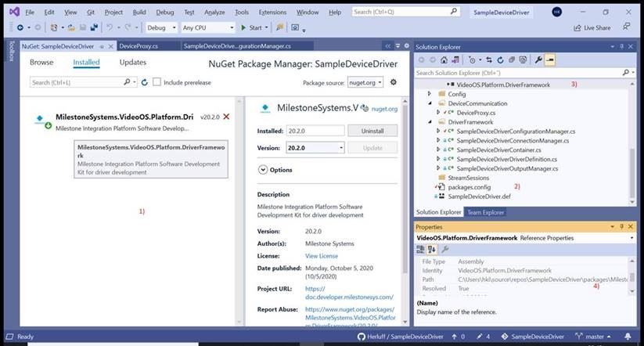This screenshot has height=346, width=644.
Task: Click master branch in status bar
Action: (x=592, y=336)
